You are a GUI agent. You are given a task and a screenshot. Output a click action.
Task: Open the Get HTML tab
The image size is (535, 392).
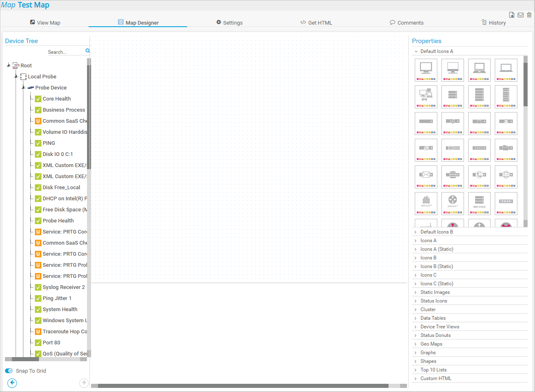[316, 23]
